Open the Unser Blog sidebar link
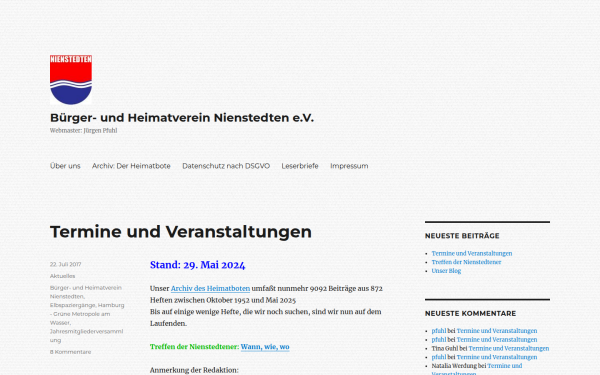 tap(446, 271)
